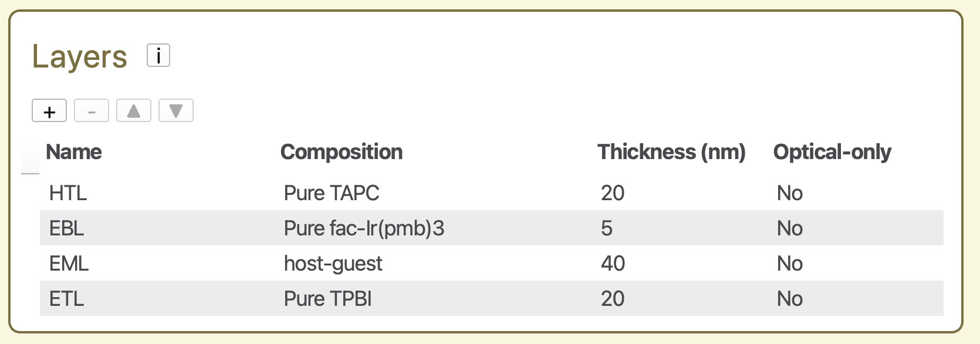Open the Pure TAPC composition cell

coord(332,193)
